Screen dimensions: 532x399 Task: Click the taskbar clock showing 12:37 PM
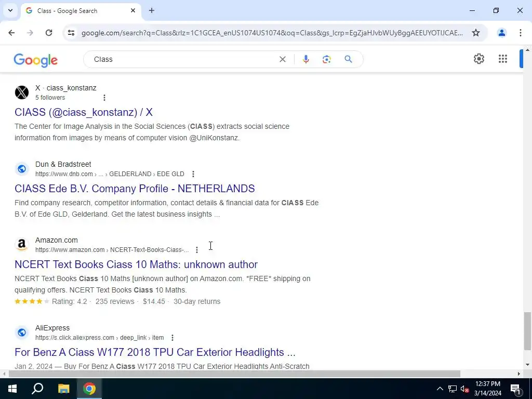[487, 389]
